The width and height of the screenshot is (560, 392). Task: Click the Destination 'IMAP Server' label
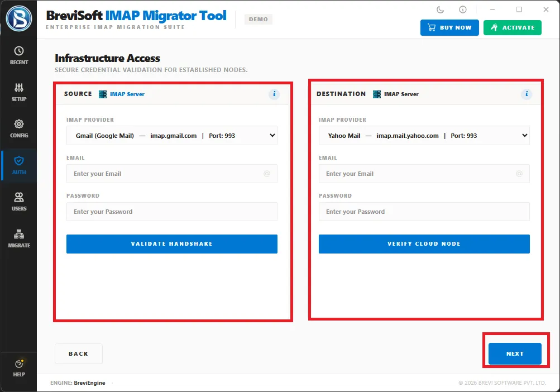[x=401, y=94]
